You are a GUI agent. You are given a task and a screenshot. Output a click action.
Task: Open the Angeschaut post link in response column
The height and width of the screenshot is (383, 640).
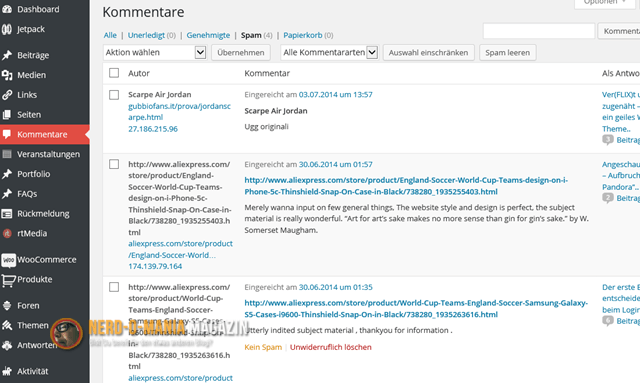pos(621,176)
